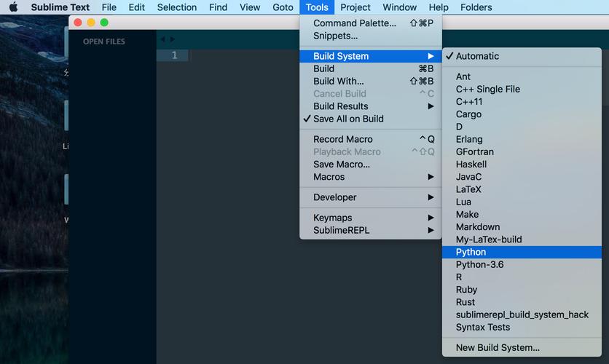This screenshot has height=364, width=609.
Task: Open the Edit menu
Action: (x=137, y=7)
